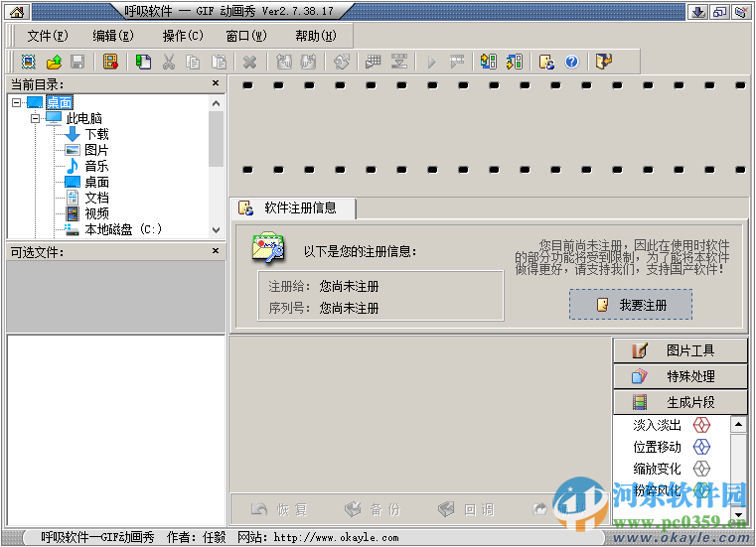Click directory tree scrollbar up arrow

(216, 103)
